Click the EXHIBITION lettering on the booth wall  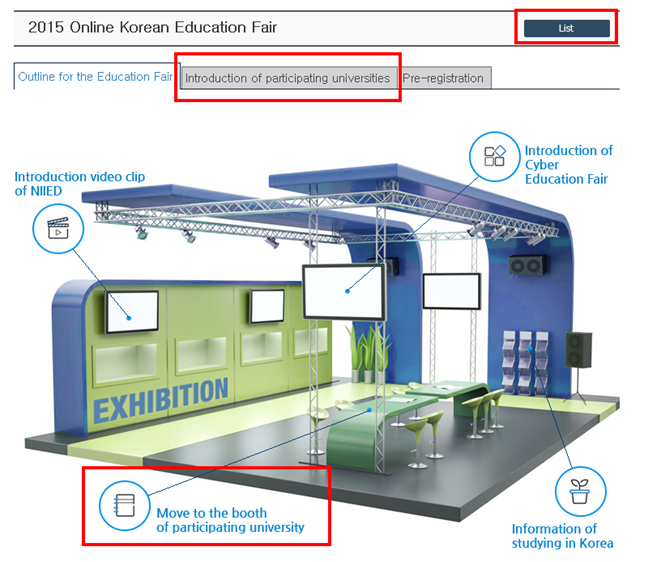tap(161, 400)
